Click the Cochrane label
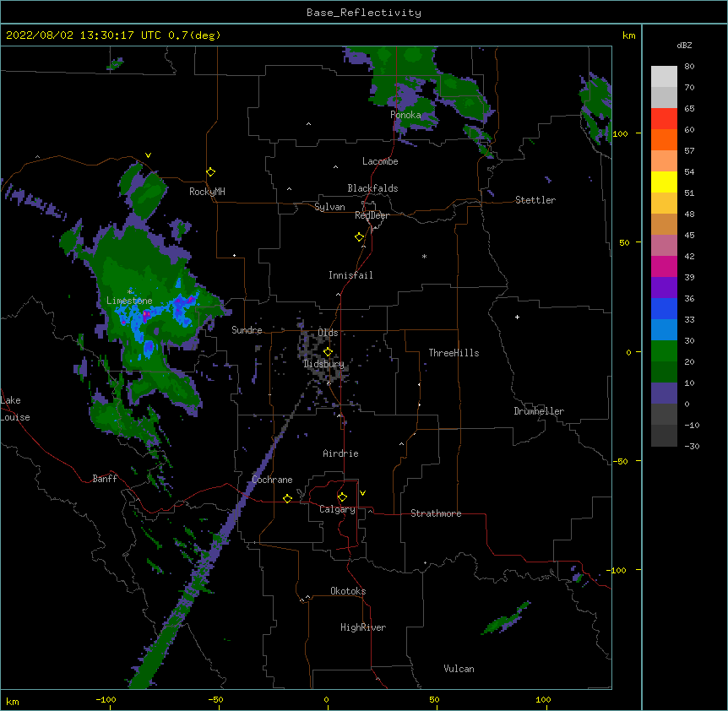Viewport: 728px width, 711px height. 272,480
